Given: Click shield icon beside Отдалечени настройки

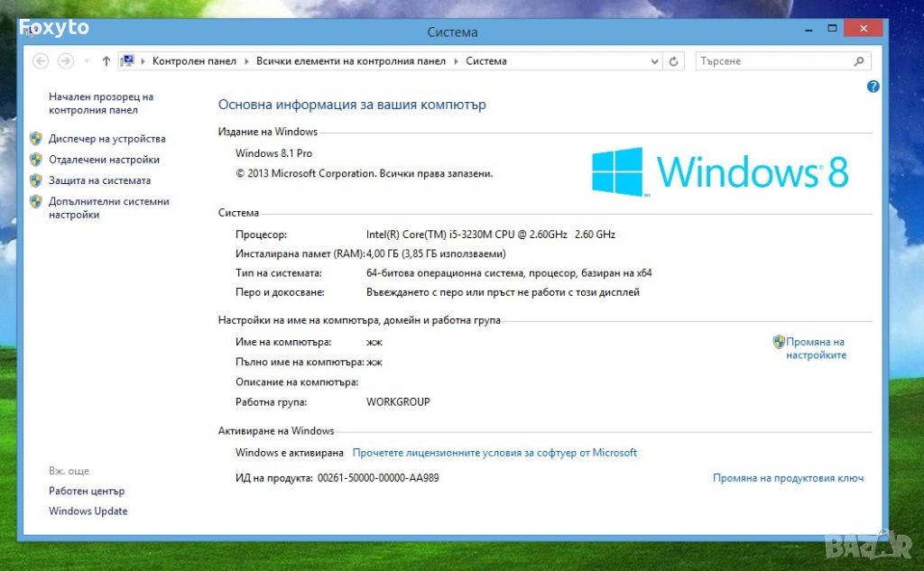Looking at the screenshot, I should tap(36, 160).
